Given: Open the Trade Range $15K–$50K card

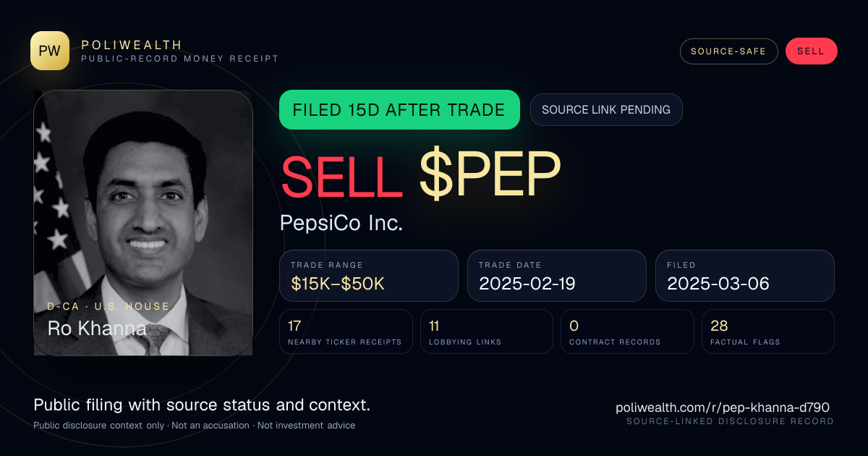Looking at the screenshot, I should [x=369, y=276].
